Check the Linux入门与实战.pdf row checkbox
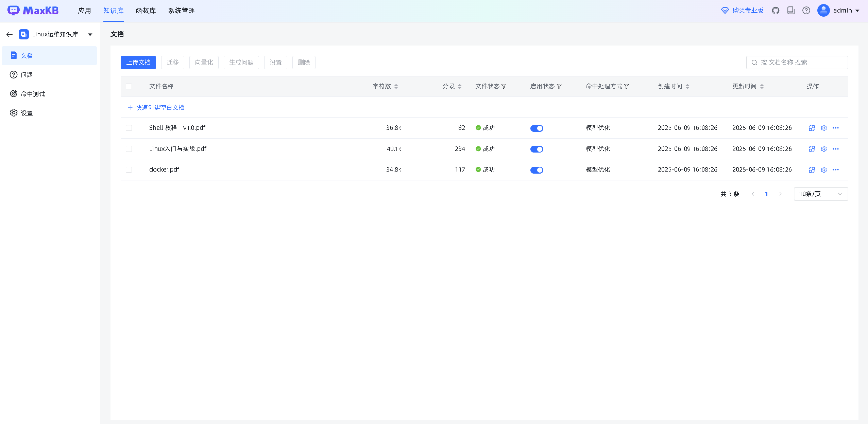868x424 pixels. click(x=129, y=149)
